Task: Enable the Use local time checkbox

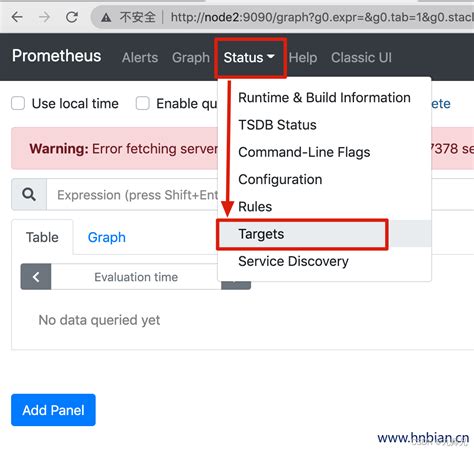Action: tap(18, 103)
